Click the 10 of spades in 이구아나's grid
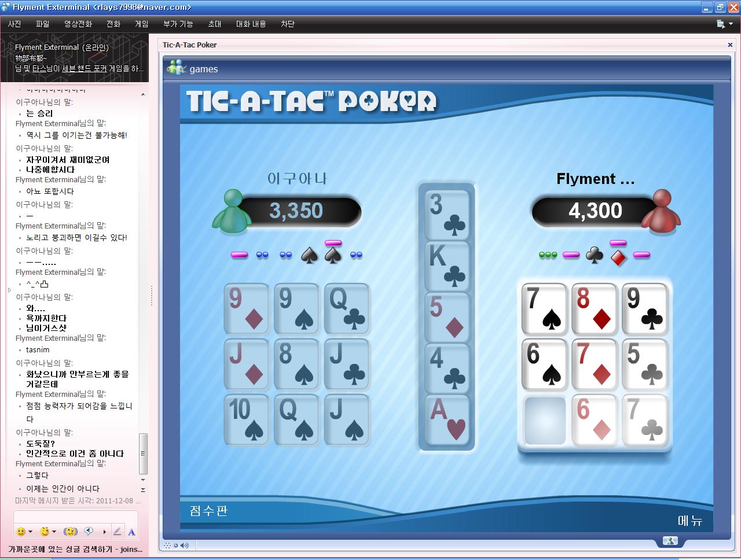The height and width of the screenshot is (560, 741). point(247,419)
